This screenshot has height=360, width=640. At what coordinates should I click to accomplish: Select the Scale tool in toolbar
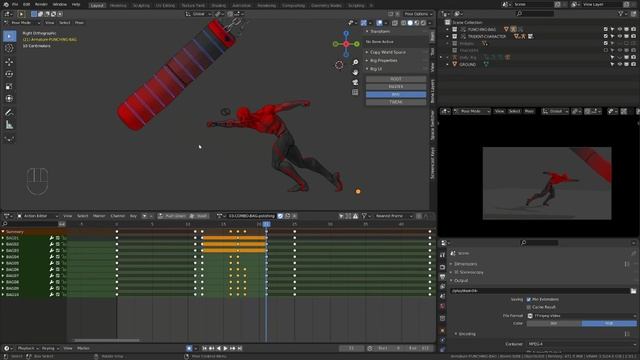pyautogui.click(x=9, y=87)
